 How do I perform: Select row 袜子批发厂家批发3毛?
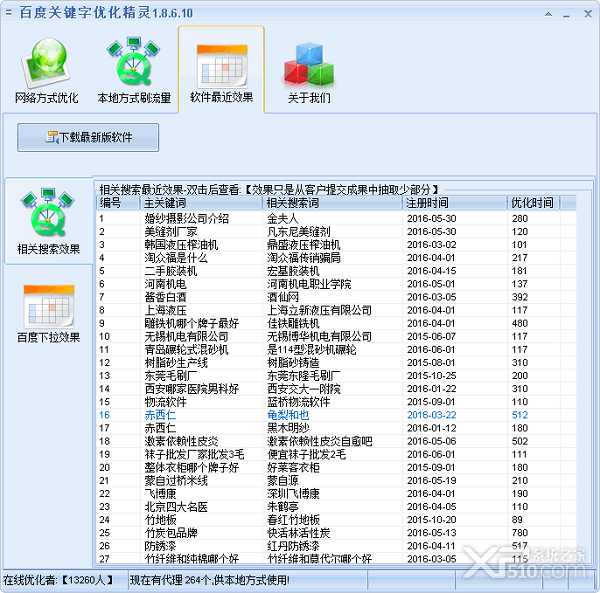336,454
